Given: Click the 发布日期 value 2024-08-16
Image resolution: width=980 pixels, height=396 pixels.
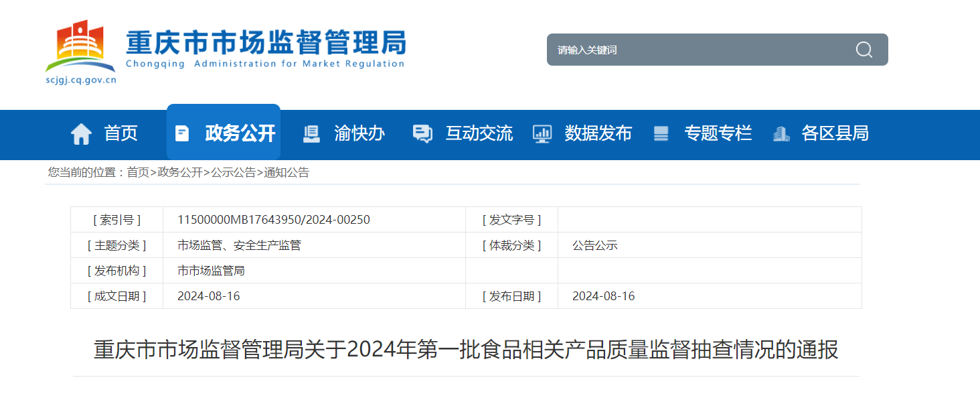Looking at the screenshot, I should click(603, 296).
